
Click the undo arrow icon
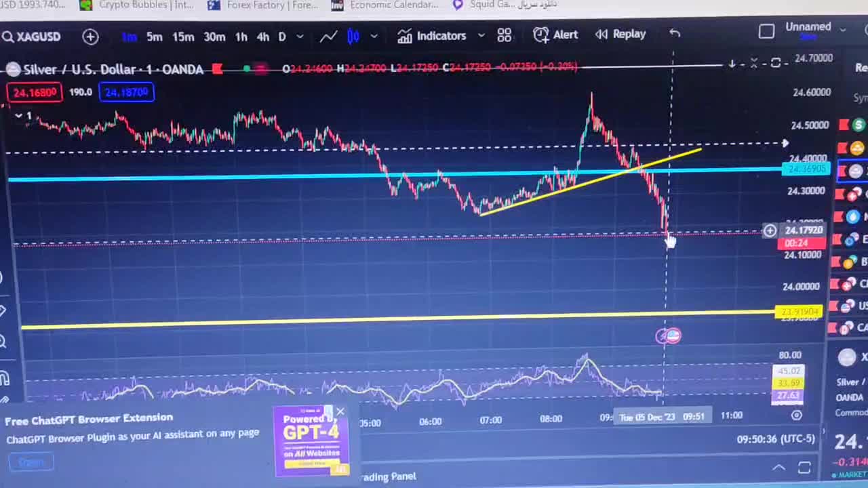pyautogui.click(x=675, y=33)
